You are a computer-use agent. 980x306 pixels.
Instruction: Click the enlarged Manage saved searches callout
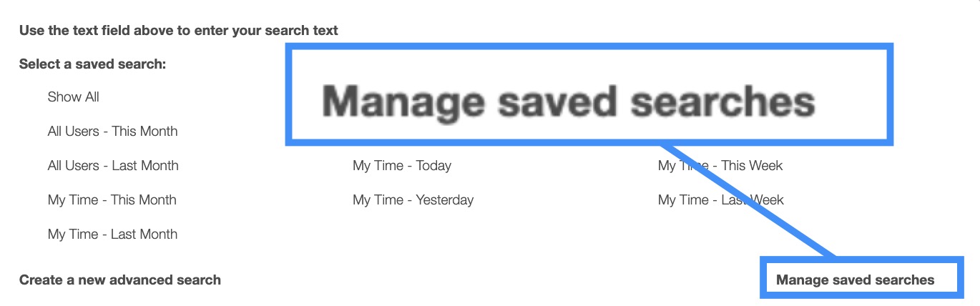[568, 102]
